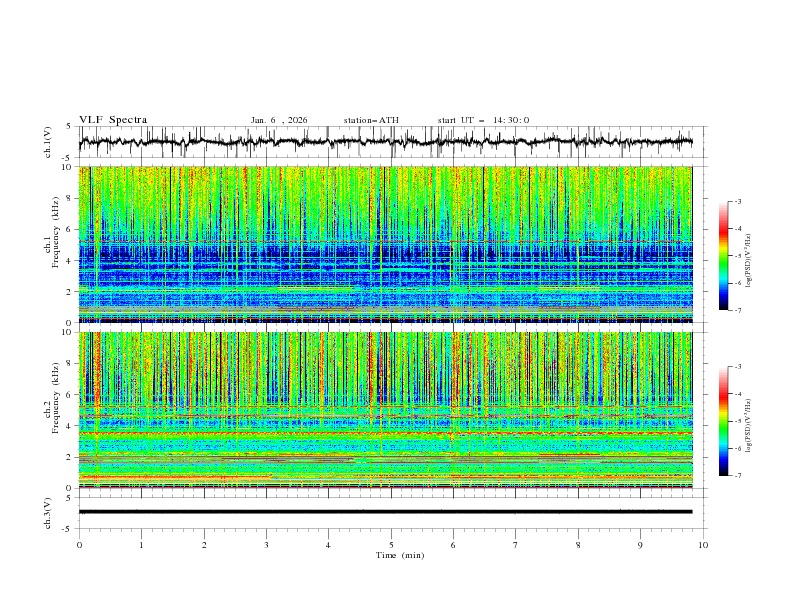
Task: Click time-axis tick label "3"
Action: point(266,545)
